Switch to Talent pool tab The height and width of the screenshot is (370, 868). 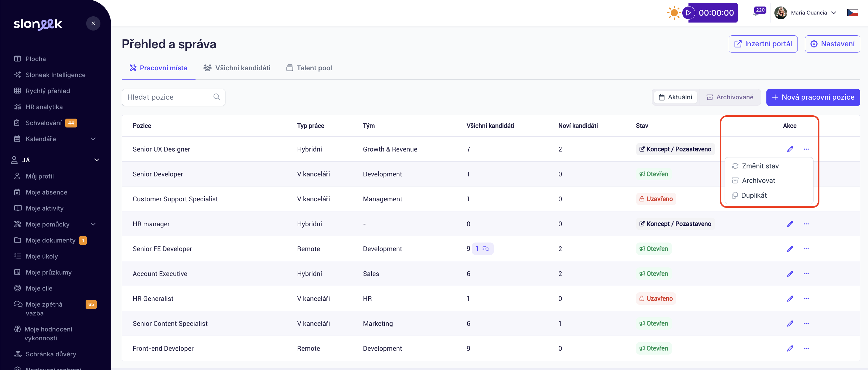(x=309, y=68)
